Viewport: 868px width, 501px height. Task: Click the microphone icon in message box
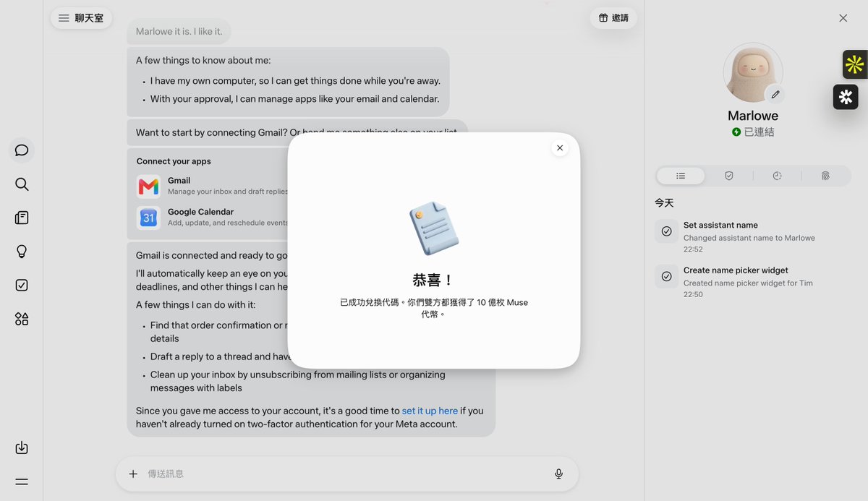pyautogui.click(x=558, y=474)
